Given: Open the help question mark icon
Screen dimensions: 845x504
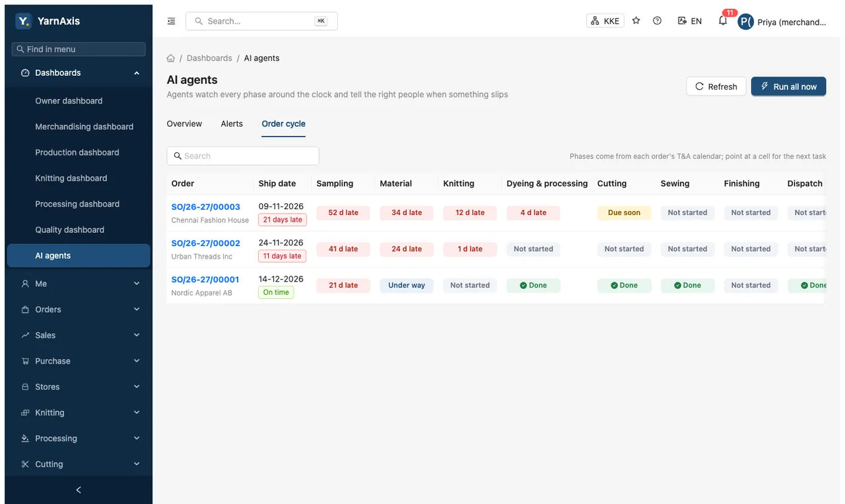Looking at the screenshot, I should click(658, 21).
